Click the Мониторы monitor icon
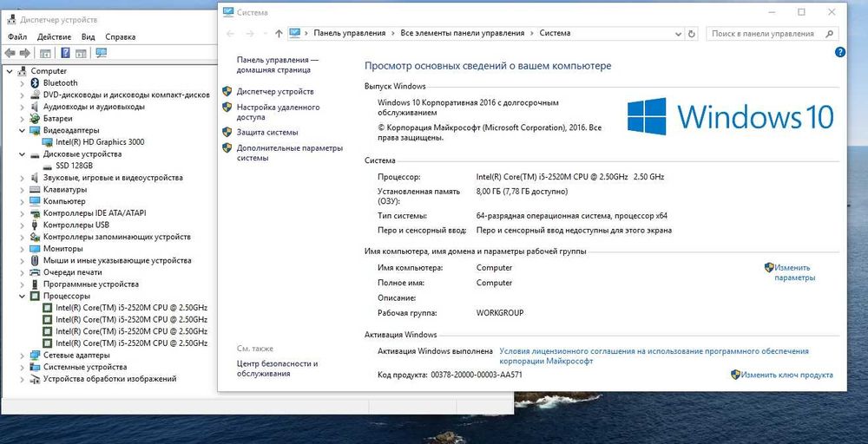Screen dimensions: 868x444 coord(35,249)
